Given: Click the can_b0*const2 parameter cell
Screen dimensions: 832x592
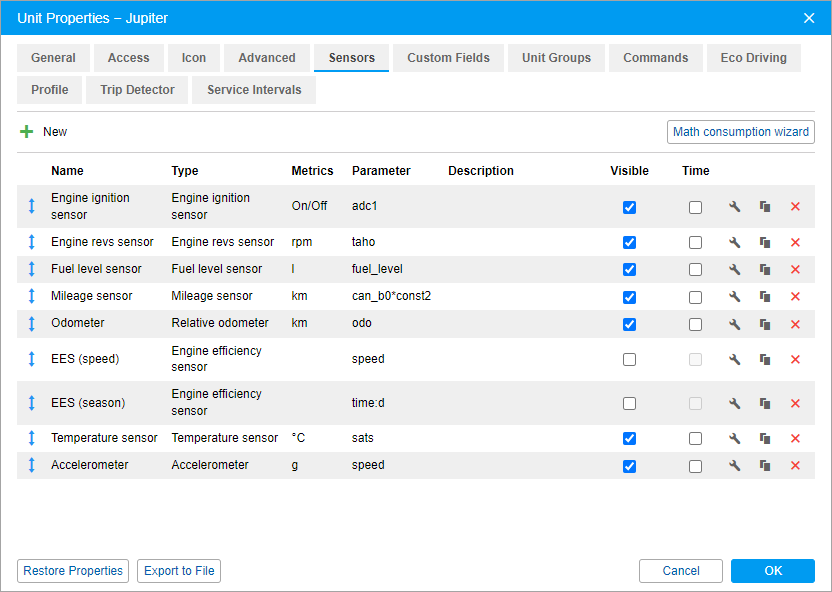Looking at the screenshot, I should coord(392,296).
